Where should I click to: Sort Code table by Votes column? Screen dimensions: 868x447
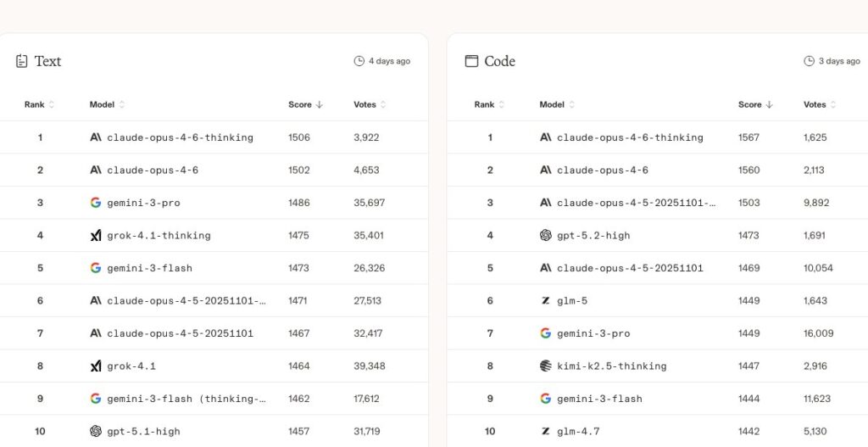[x=820, y=105]
